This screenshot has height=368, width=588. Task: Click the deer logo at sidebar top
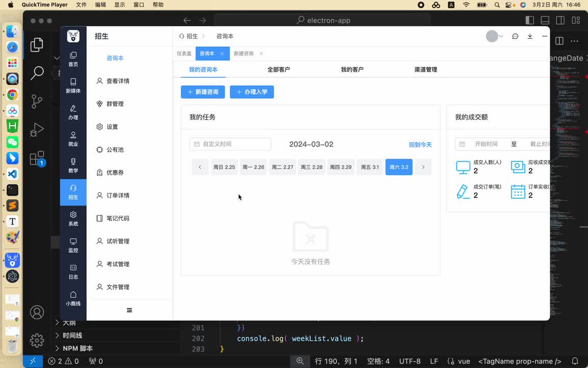click(73, 36)
